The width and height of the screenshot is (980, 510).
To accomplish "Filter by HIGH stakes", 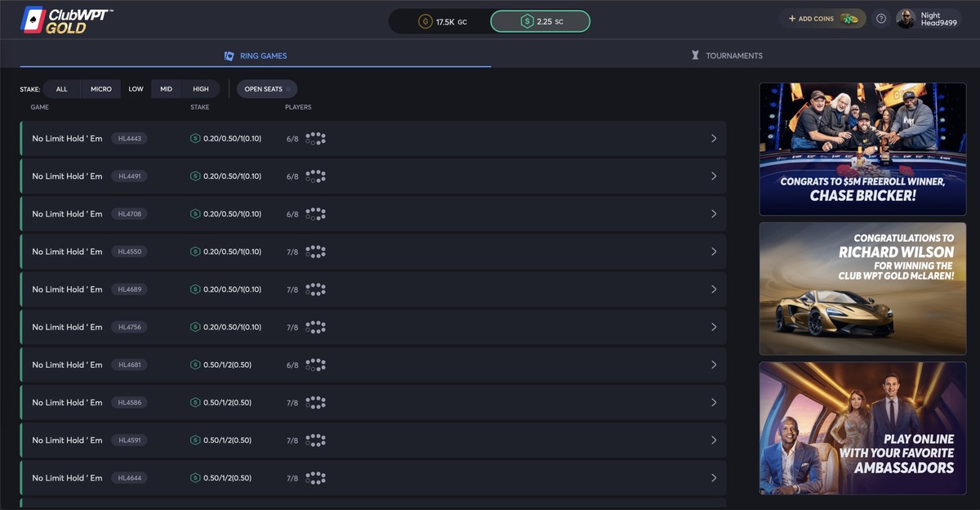I will click(201, 89).
